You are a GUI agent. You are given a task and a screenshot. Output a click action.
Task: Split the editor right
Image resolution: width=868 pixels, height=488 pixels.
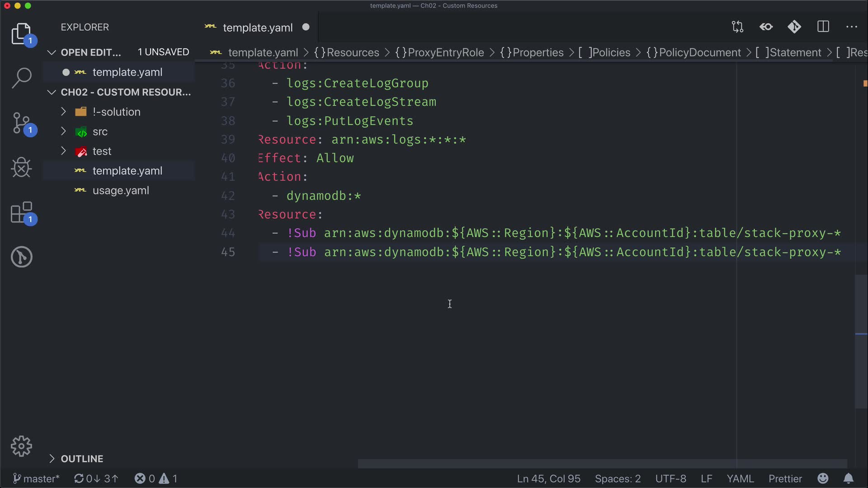[x=823, y=27]
